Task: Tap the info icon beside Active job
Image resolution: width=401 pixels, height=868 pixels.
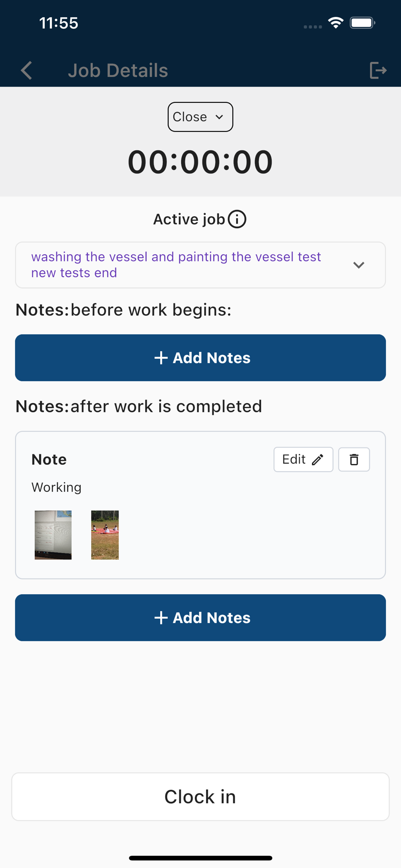Action: [237, 219]
